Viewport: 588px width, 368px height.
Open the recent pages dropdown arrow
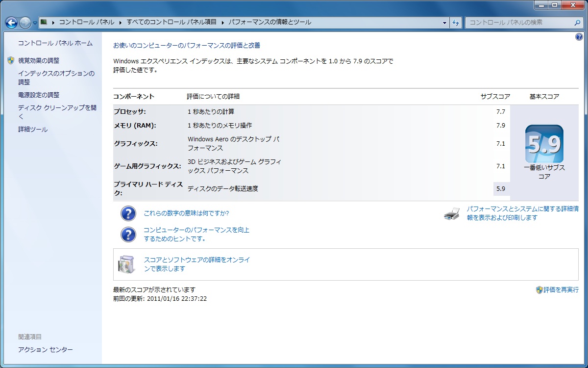point(35,23)
